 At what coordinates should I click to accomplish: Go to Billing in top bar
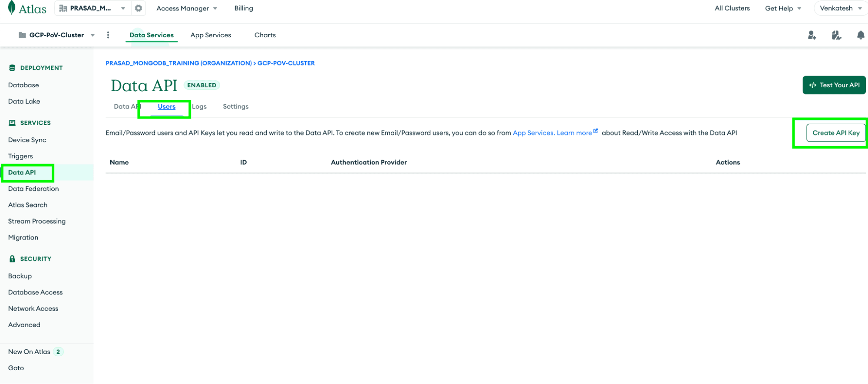(x=244, y=8)
